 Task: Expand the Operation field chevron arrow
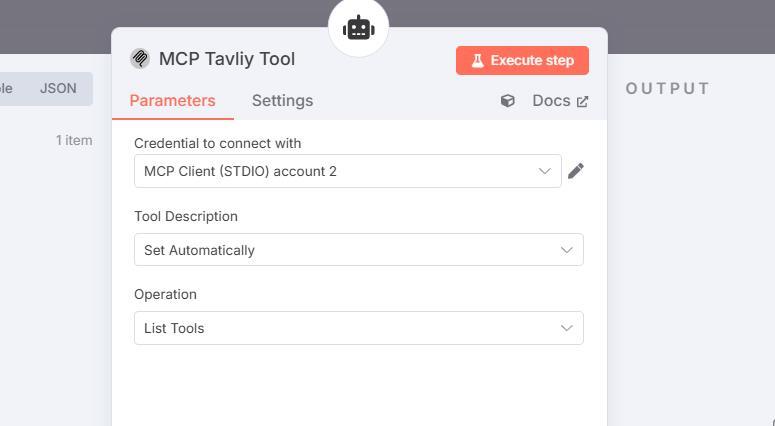(566, 328)
